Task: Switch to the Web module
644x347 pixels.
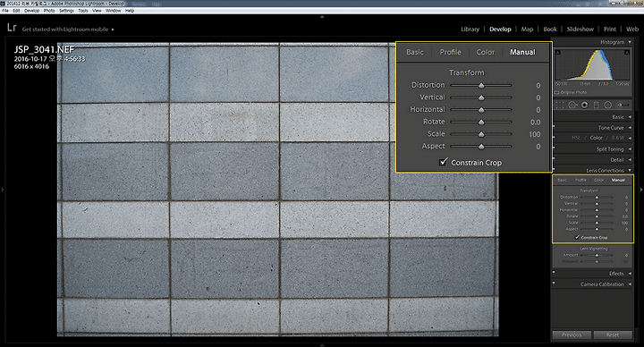Action: coord(632,30)
